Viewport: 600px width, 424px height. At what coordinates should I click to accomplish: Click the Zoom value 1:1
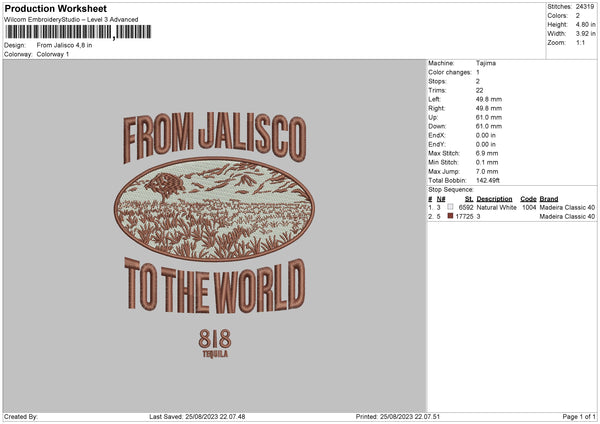coord(580,42)
